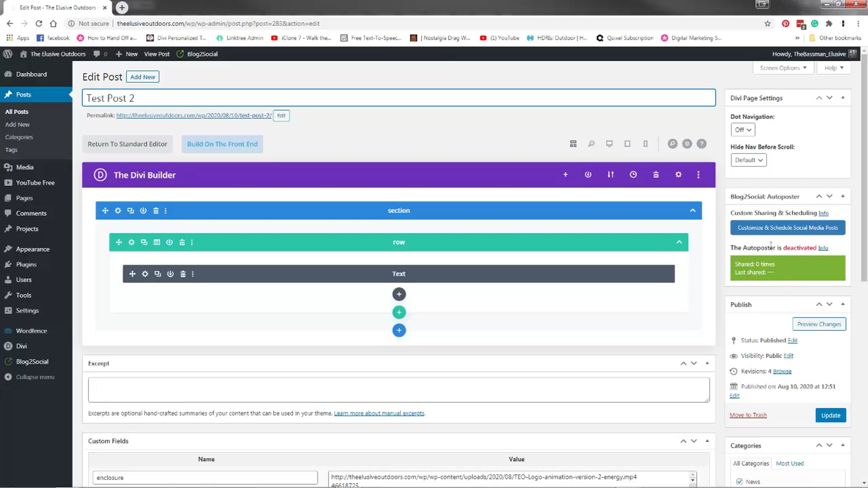
Task: Click columns layout icon on row bar
Action: [157, 242]
